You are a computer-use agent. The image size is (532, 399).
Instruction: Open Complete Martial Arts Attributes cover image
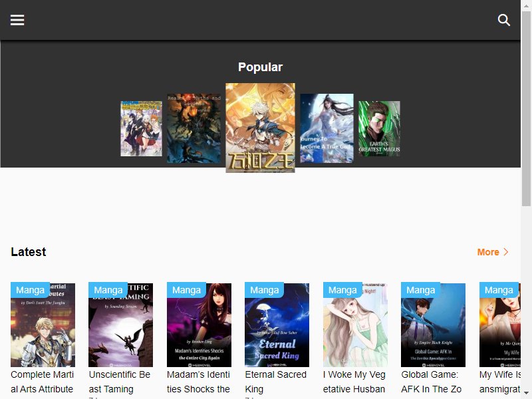point(43,325)
